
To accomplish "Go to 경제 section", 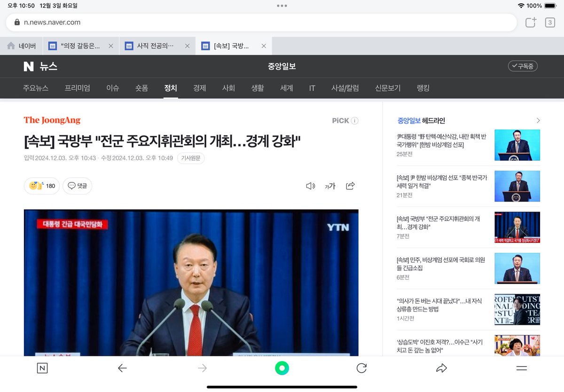I will click(x=200, y=88).
